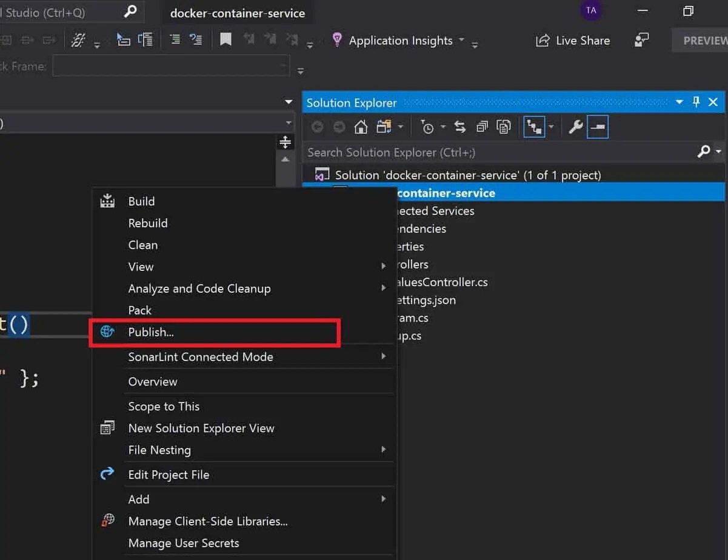This screenshot has height=560, width=728.
Task: Click the TA user account avatar
Action: tap(591, 10)
